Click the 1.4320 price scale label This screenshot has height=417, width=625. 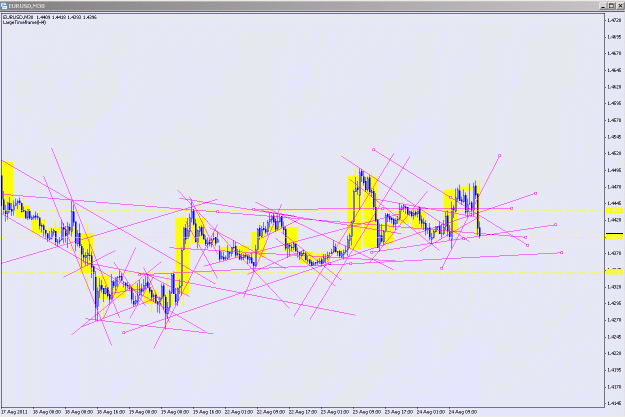click(614, 287)
